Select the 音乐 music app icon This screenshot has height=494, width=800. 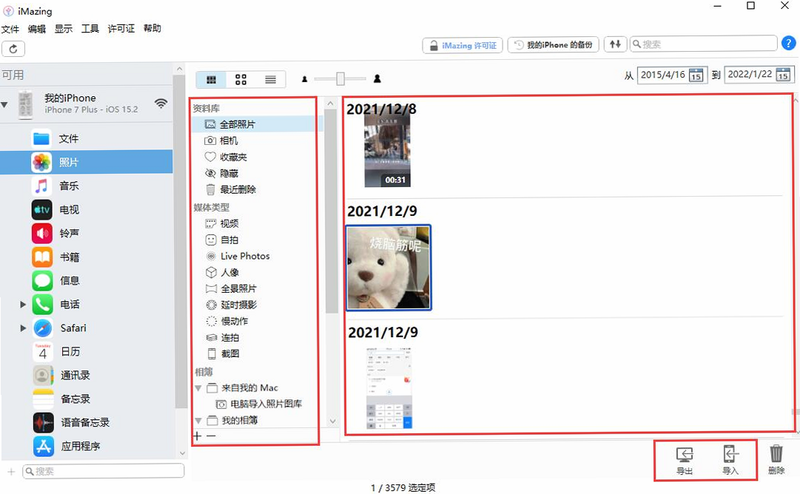(x=41, y=186)
